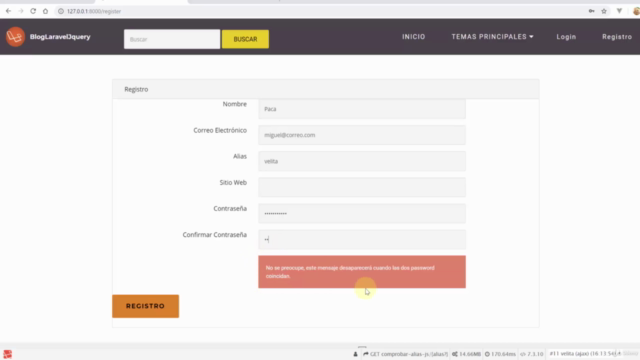This screenshot has height=360, width=640.
Task: Open the debugbar 170.64ms timing indicator
Action: [x=500, y=354]
